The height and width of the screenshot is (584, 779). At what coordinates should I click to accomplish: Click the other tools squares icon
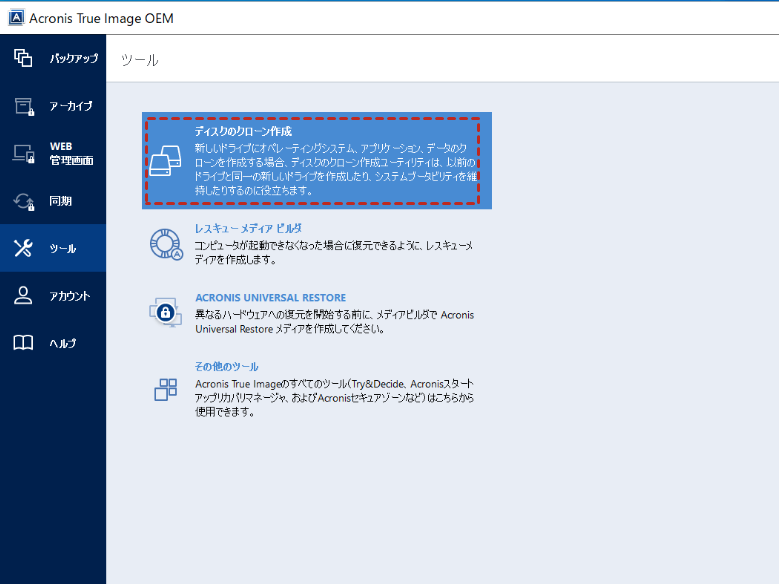pos(165,389)
